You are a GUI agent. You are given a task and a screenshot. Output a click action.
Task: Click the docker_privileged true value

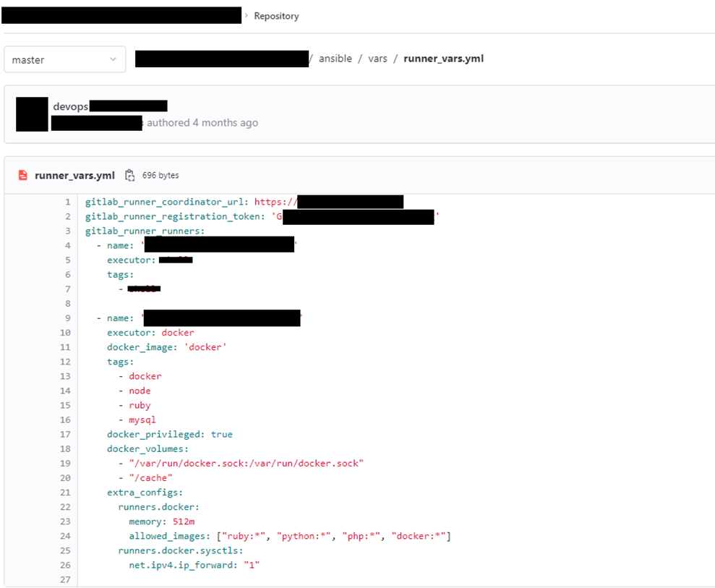pos(221,434)
